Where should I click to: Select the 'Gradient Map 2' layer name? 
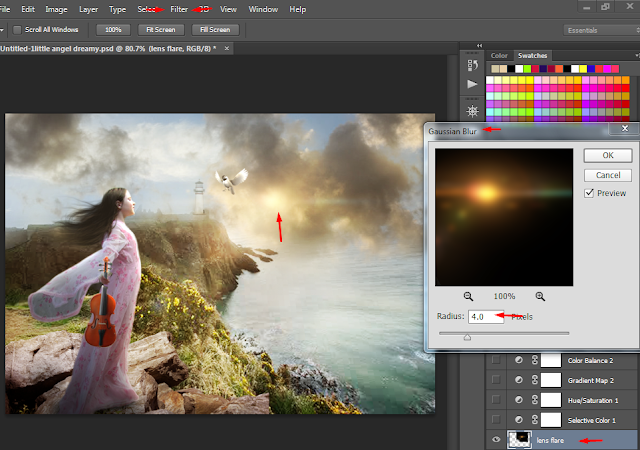click(x=591, y=381)
